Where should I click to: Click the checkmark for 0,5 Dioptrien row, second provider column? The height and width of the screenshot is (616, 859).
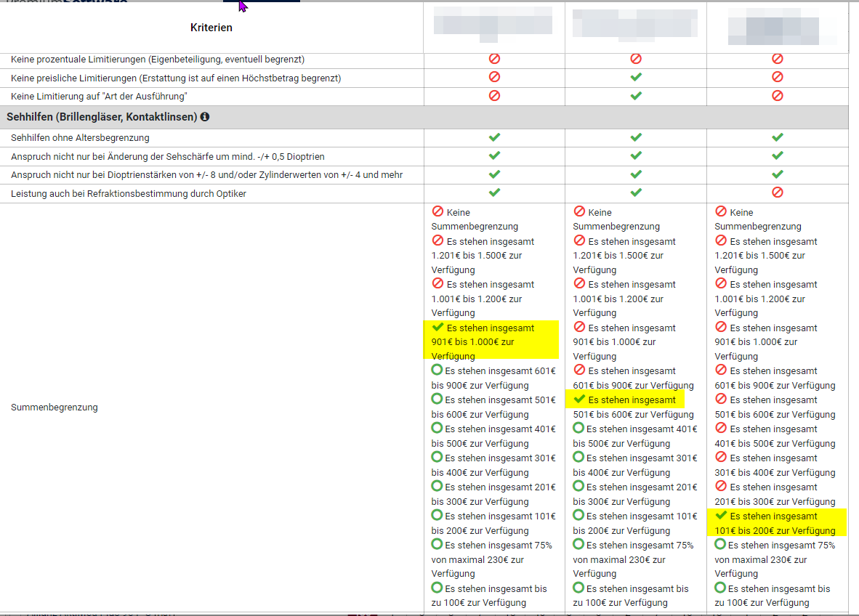click(x=636, y=155)
